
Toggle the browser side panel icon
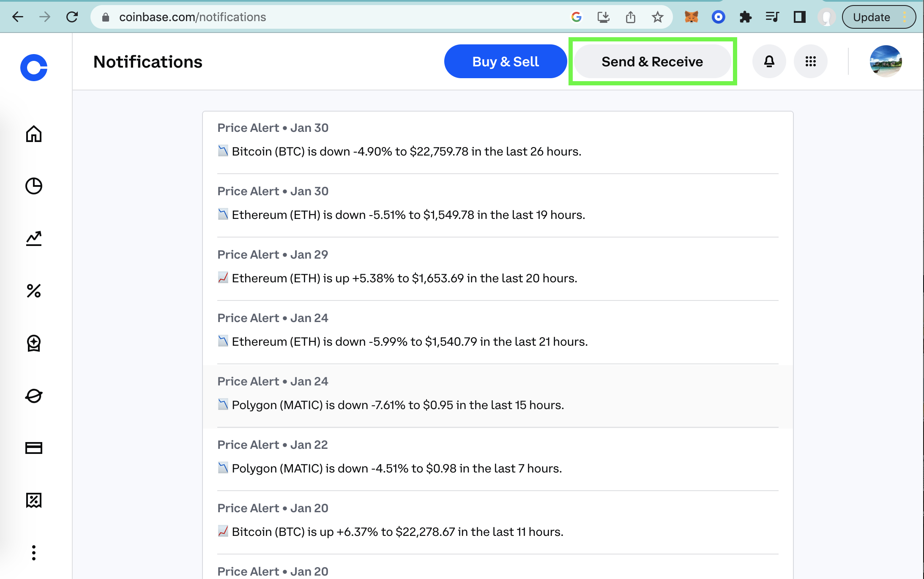pyautogui.click(x=800, y=17)
